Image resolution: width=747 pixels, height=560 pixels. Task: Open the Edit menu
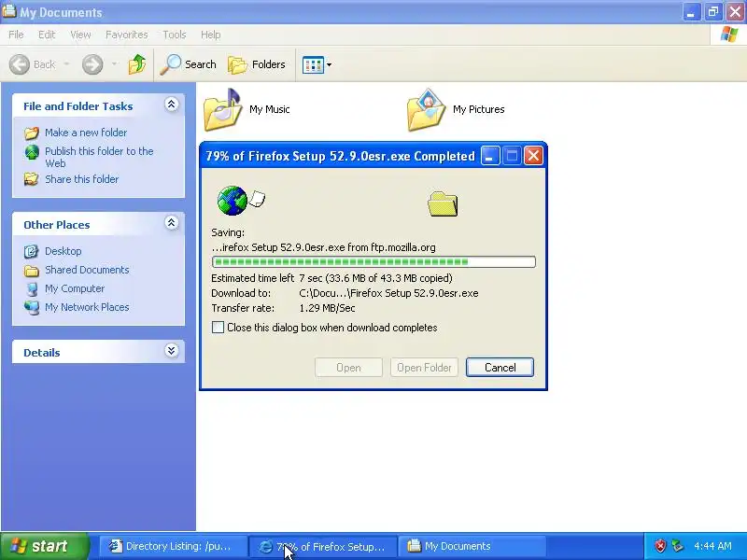47,35
